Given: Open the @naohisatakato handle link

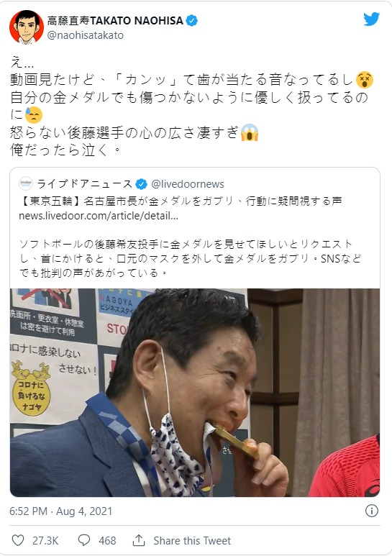Looking at the screenshot, I should click(x=85, y=35).
